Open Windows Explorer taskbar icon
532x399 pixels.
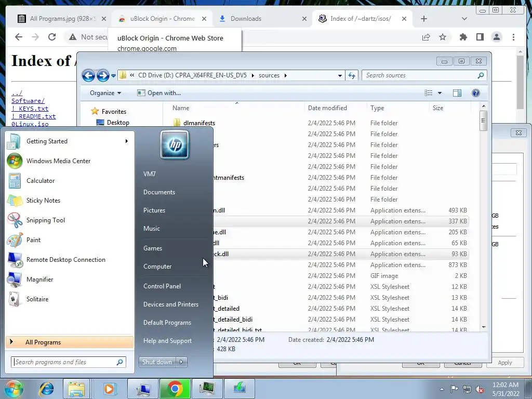76,389
